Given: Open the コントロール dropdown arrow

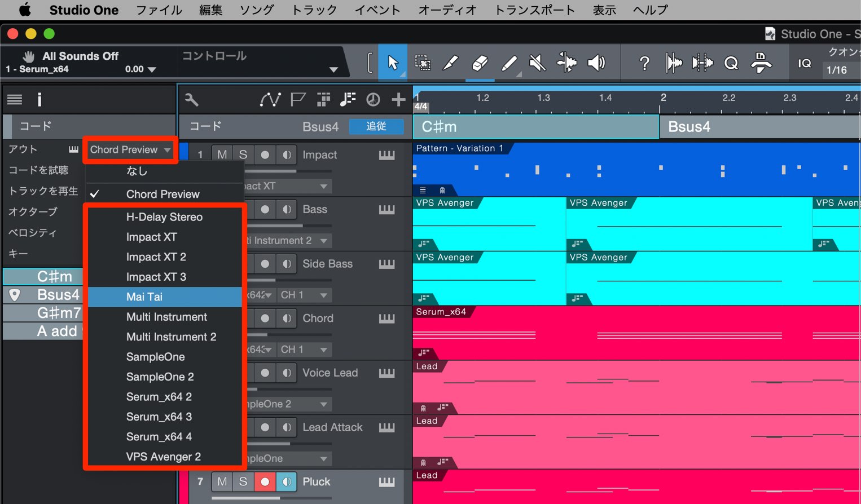Looking at the screenshot, I should [333, 70].
